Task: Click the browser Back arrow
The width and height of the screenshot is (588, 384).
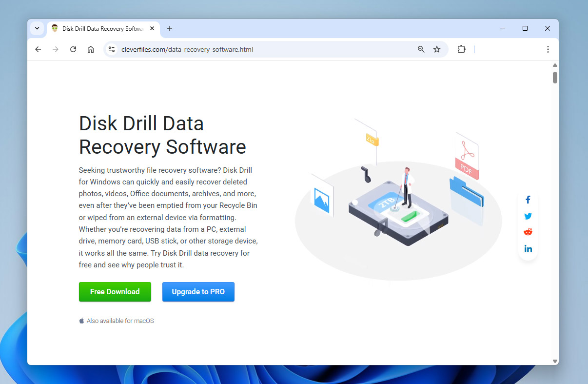Action: point(38,49)
